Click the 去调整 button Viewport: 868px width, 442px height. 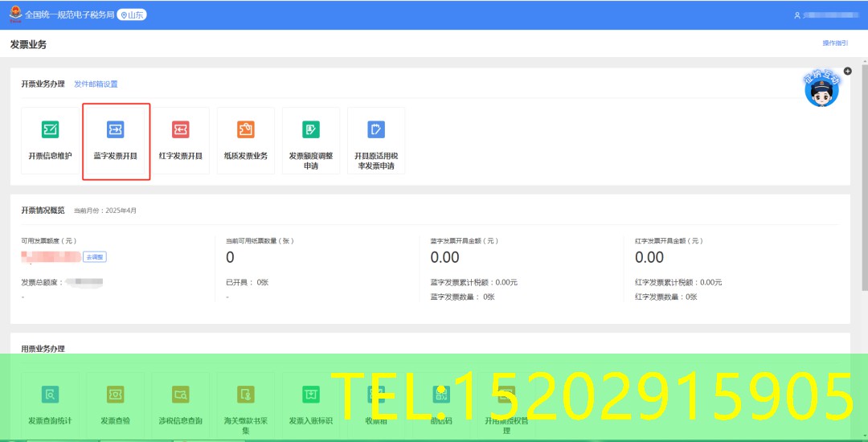coord(95,256)
